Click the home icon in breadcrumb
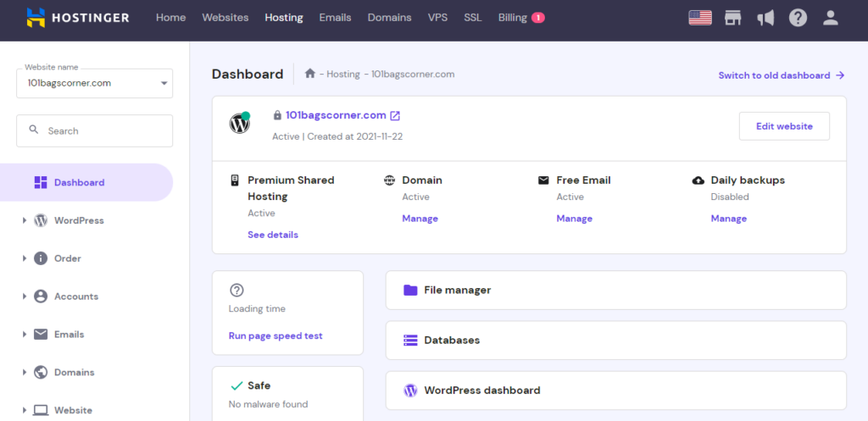The width and height of the screenshot is (868, 421). point(310,74)
